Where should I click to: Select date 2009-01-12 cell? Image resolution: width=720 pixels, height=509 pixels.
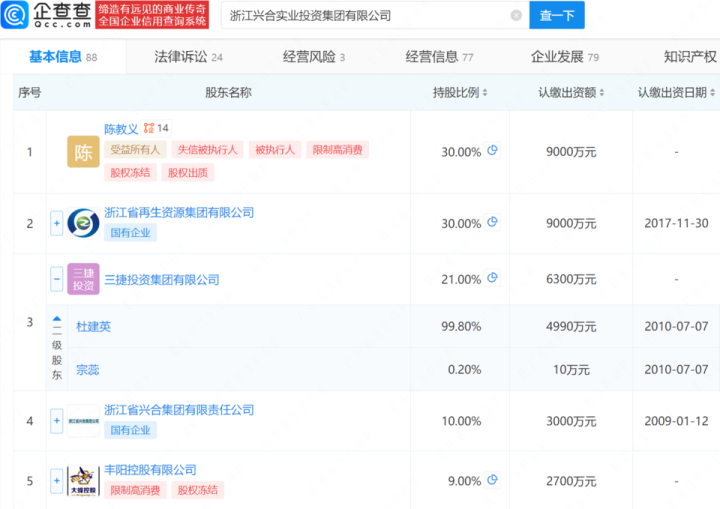(x=676, y=421)
